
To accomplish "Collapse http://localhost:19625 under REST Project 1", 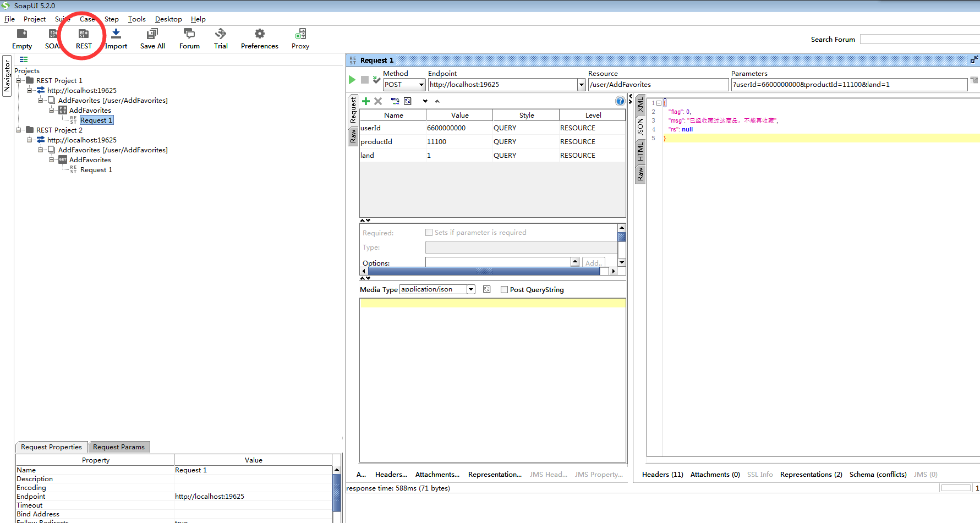I will 30,90.
